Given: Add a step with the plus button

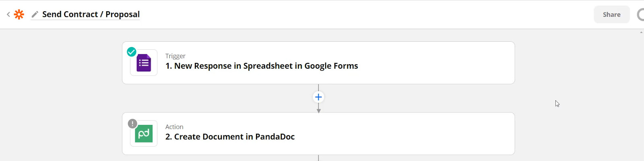Looking at the screenshot, I should (x=318, y=97).
